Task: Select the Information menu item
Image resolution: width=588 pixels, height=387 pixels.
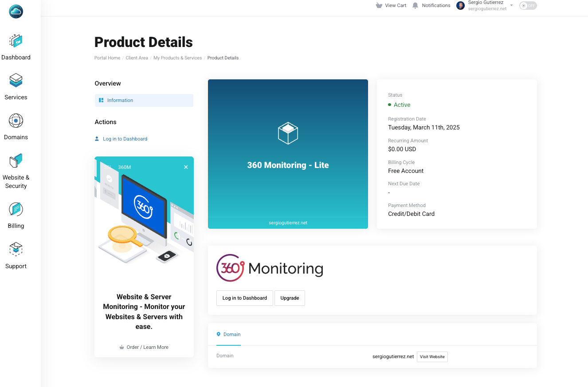Action: tap(144, 100)
